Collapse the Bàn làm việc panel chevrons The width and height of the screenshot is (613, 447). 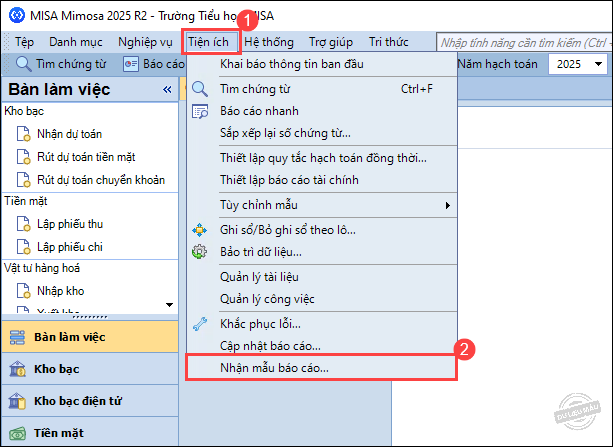pos(167,90)
